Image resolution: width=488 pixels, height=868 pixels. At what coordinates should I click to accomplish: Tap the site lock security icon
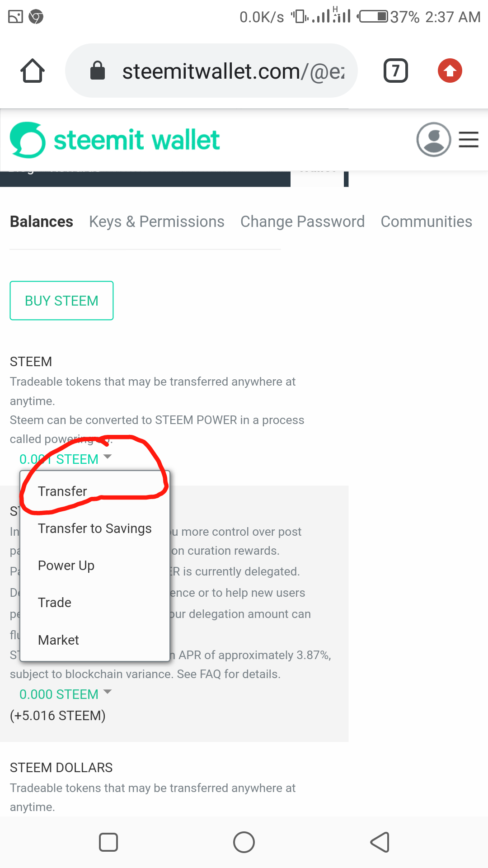(x=98, y=71)
